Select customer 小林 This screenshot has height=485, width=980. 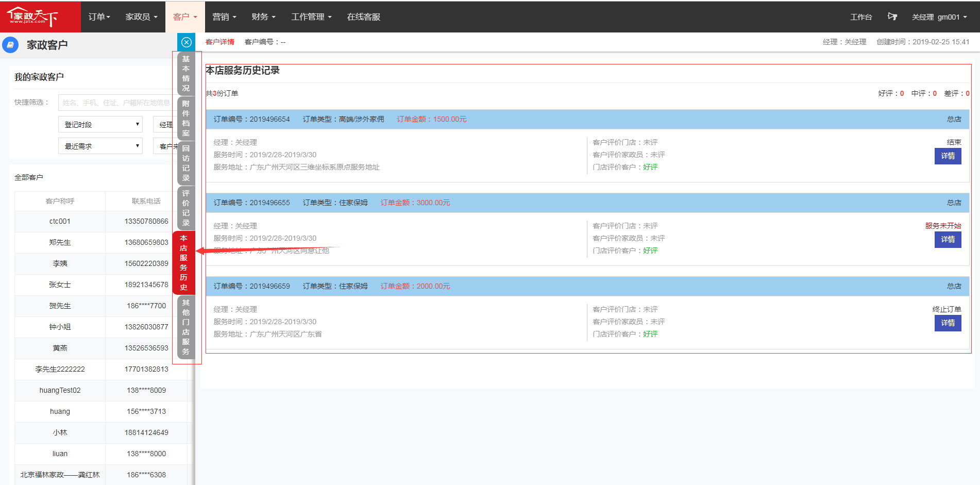pos(60,432)
